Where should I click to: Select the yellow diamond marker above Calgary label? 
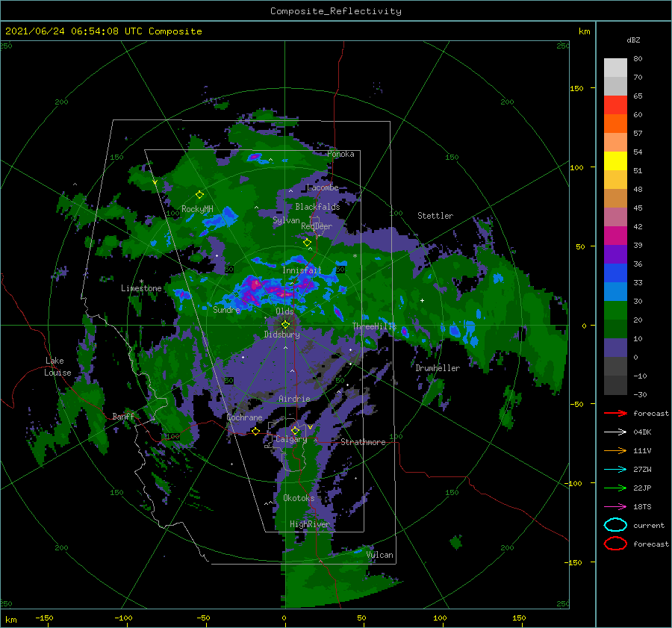pyautogui.click(x=295, y=430)
